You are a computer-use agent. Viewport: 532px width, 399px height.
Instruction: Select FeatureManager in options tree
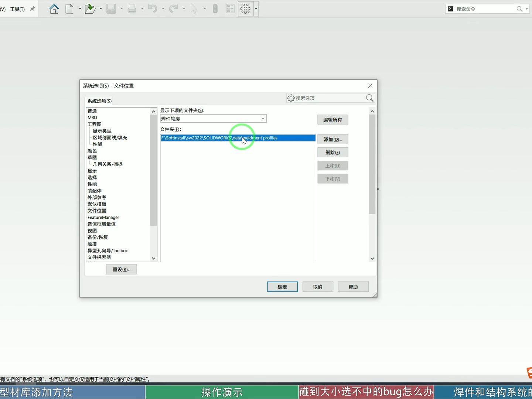point(103,217)
